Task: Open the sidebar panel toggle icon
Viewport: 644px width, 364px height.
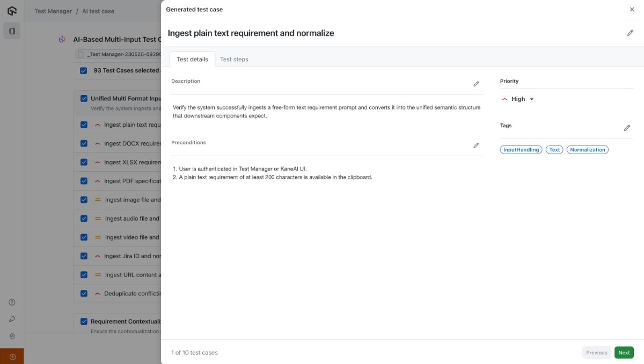Action: tap(12, 31)
